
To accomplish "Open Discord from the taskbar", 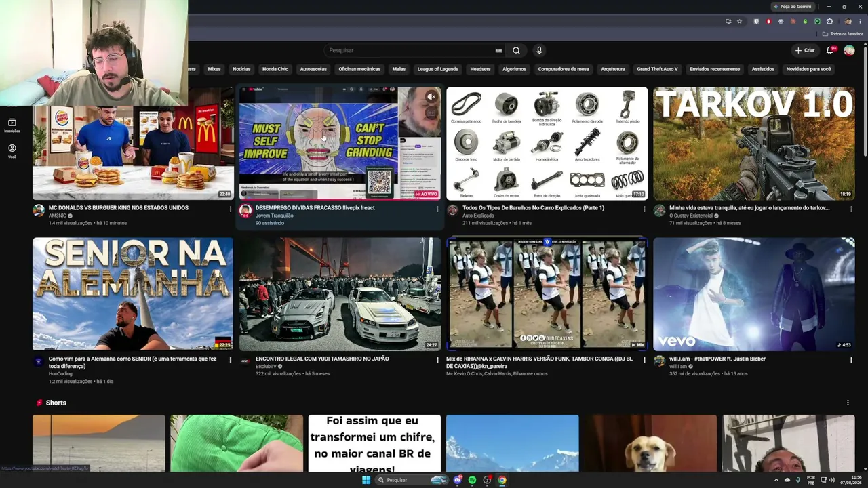I will tap(458, 480).
